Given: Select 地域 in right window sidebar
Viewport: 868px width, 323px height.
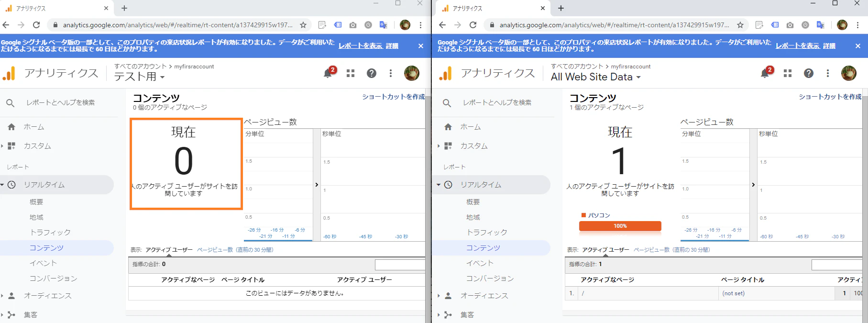Looking at the screenshot, I should click(x=473, y=217).
